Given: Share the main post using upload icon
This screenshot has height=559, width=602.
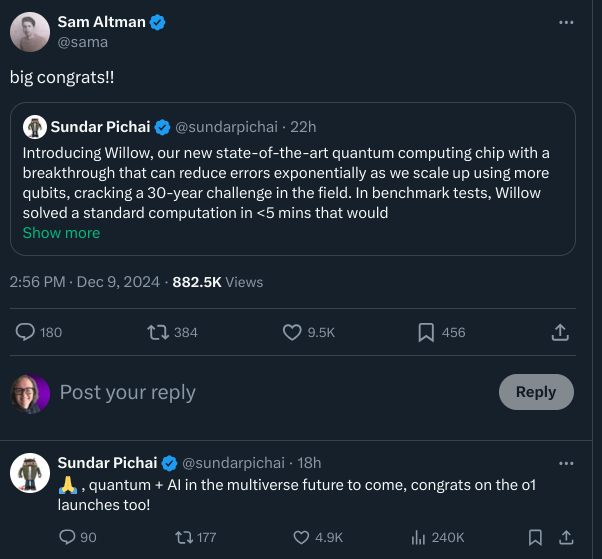Looking at the screenshot, I should [561, 332].
